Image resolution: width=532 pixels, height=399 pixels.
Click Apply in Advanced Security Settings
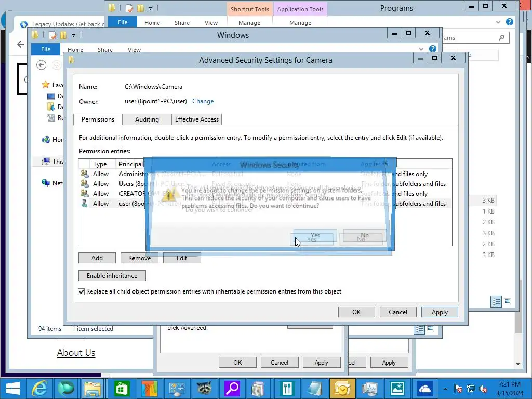440,312
